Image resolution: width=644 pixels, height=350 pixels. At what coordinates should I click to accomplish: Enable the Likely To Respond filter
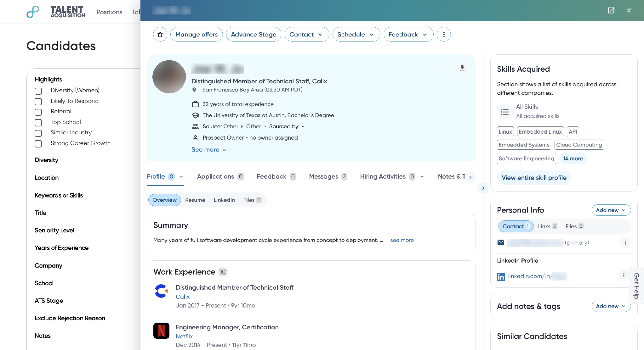pos(38,102)
